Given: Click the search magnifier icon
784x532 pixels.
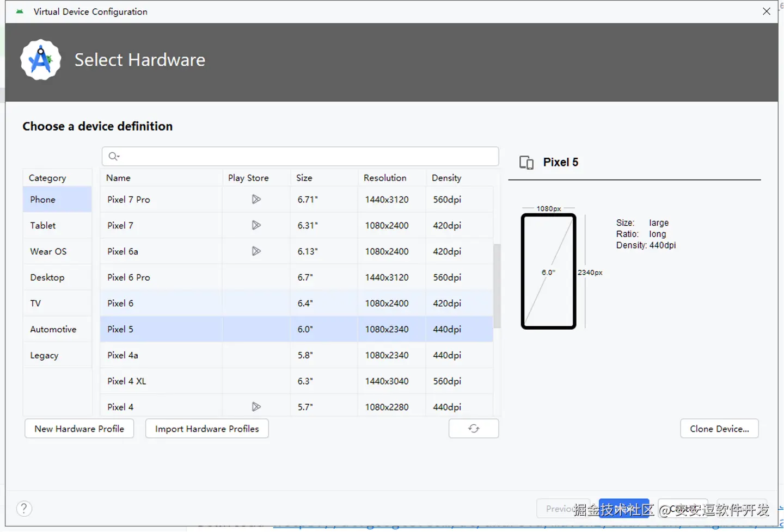Looking at the screenshot, I should pyautogui.click(x=113, y=157).
